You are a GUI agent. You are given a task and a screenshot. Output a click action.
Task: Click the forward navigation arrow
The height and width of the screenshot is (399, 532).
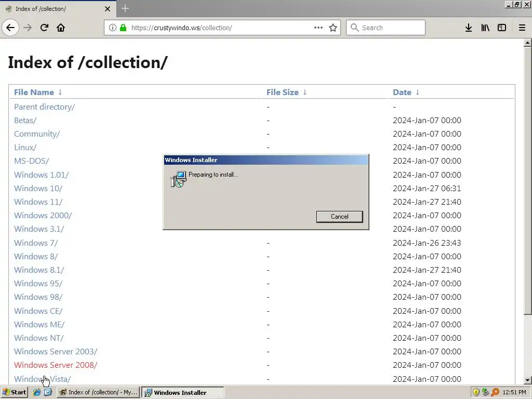click(28, 28)
